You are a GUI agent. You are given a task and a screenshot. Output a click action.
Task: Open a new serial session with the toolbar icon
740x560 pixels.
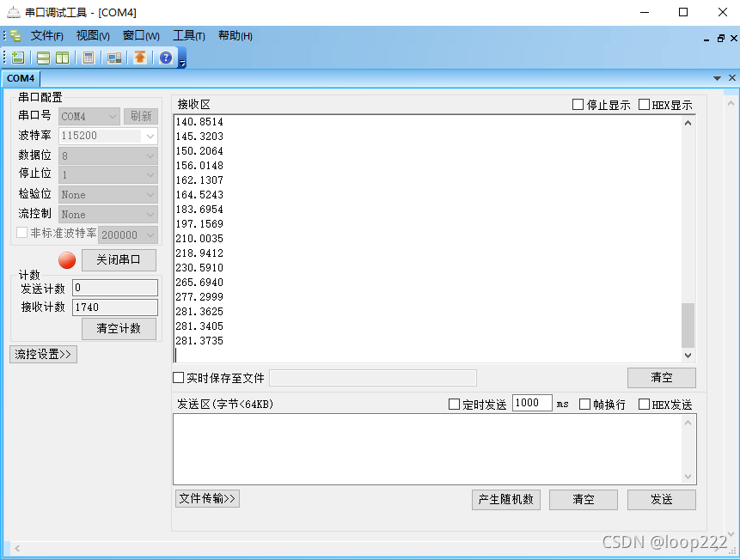tap(17, 57)
